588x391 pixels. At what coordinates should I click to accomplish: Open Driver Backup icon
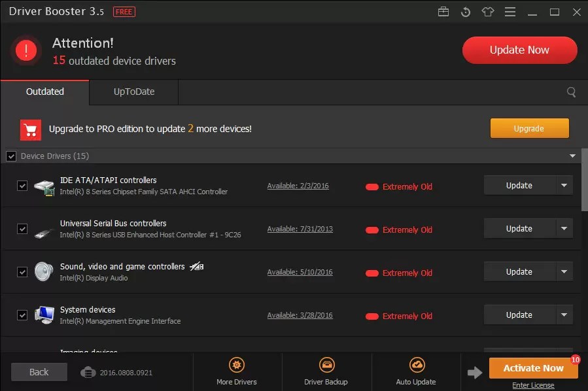pos(326,364)
